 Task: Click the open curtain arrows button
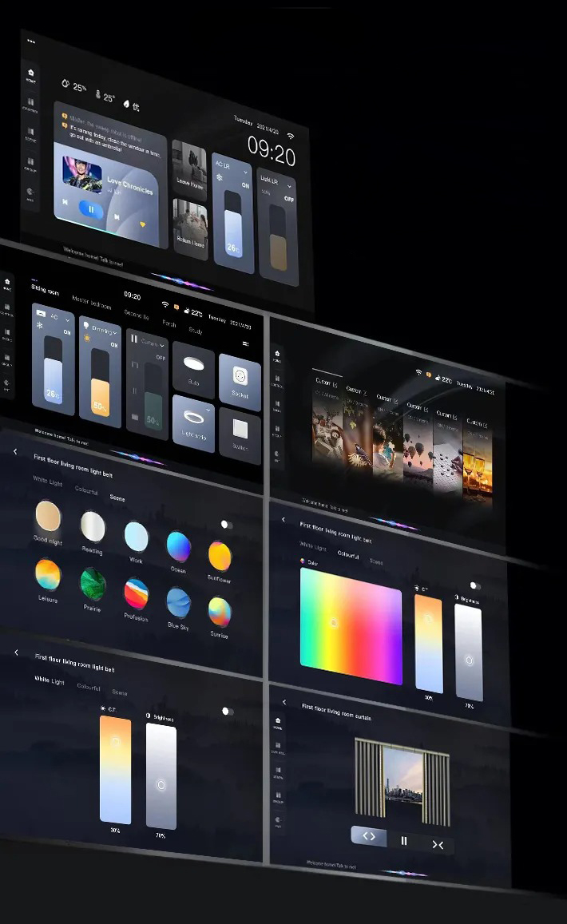click(369, 836)
